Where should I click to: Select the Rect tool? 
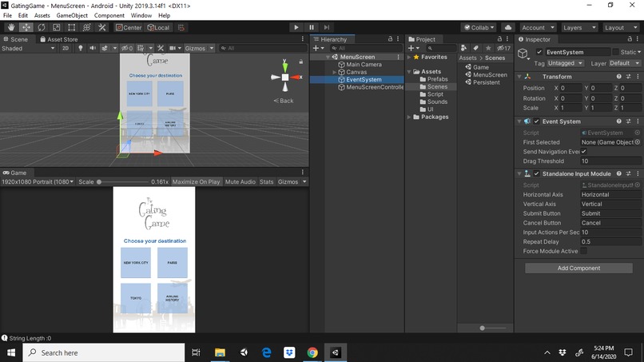point(71,27)
